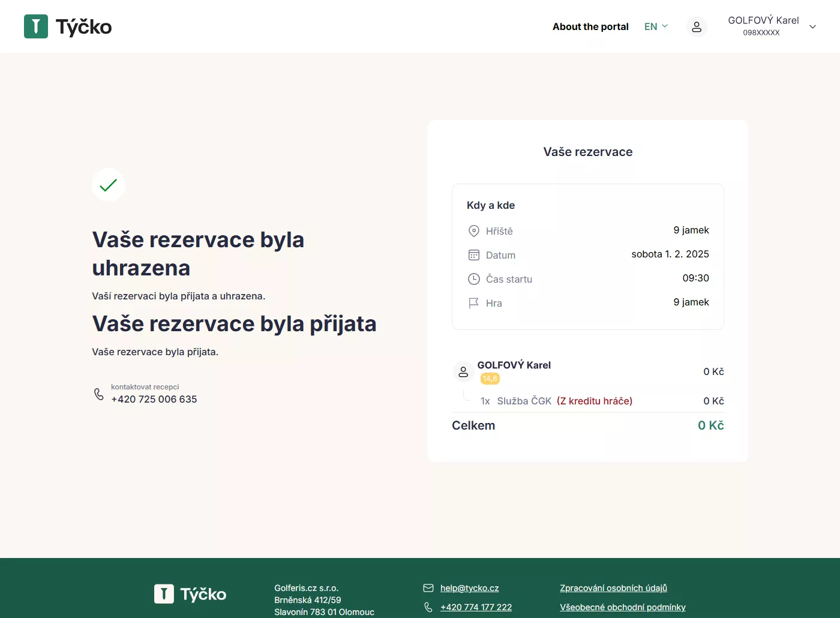The height and width of the screenshot is (618, 840).
Task: Open the EN language dropdown
Action: click(656, 26)
